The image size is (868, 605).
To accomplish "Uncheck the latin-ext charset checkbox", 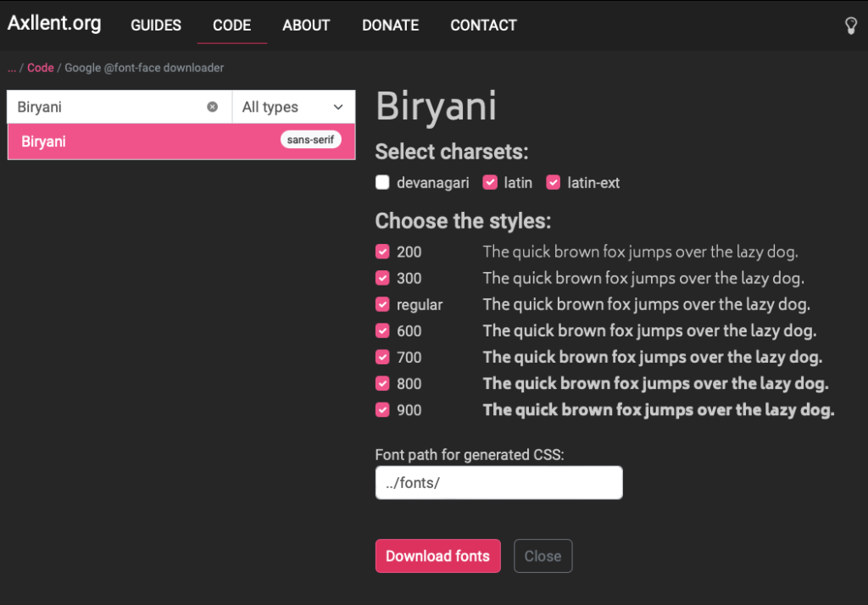I will coord(553,183).
